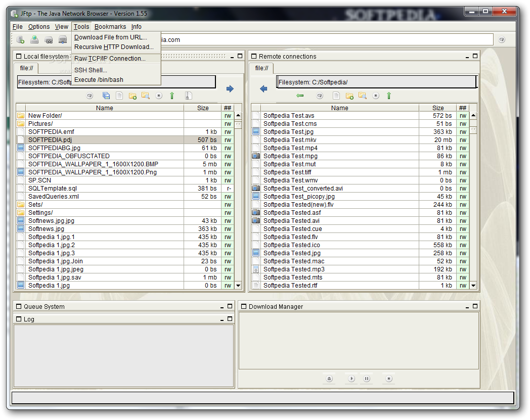Screen dimensions: 530x420
Task: Select Execute /bin/bash menu entry
Action: coord(116,80)
